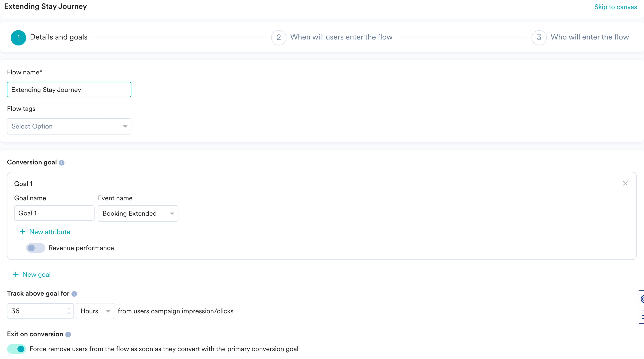Image resolution: width=644 pixels, height=359 pixels.
Task: Open the Flow tags Select Option dropdown
Action: click(x=69, y=126)
